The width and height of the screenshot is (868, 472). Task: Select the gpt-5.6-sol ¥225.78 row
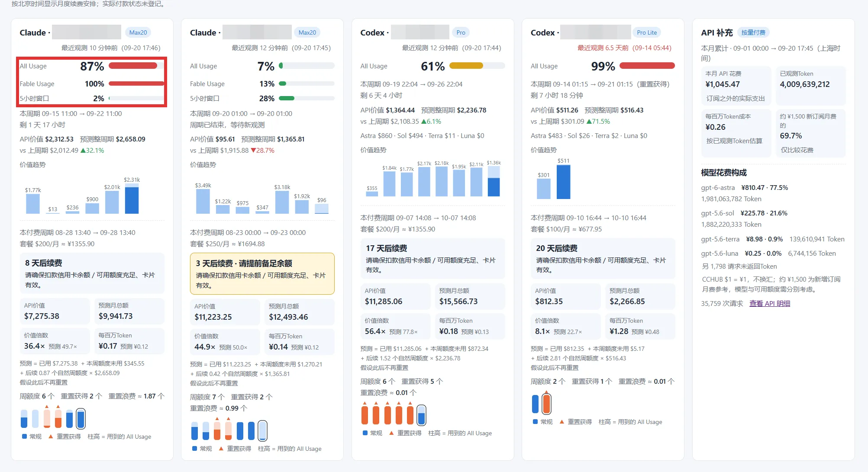(773, 219)
